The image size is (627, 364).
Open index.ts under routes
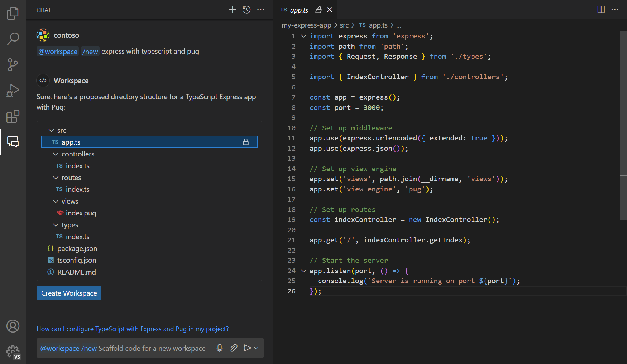[x=149, y=189]
